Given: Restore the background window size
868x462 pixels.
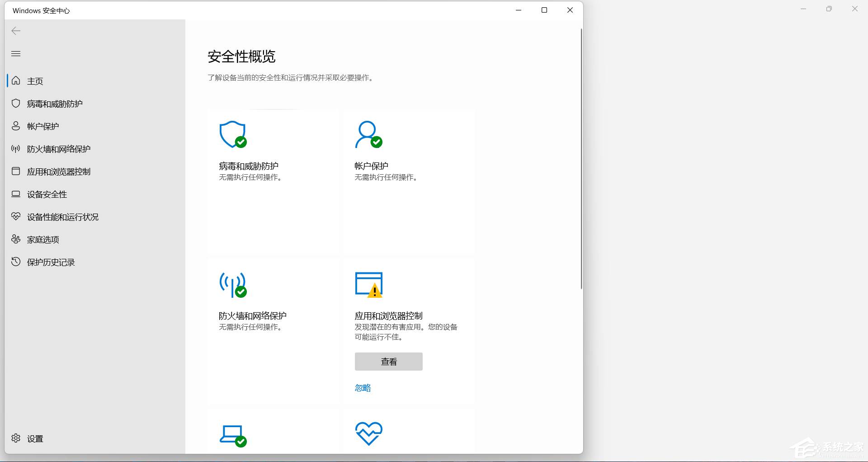Looking at the screenshot, I should tap(829, 9).
